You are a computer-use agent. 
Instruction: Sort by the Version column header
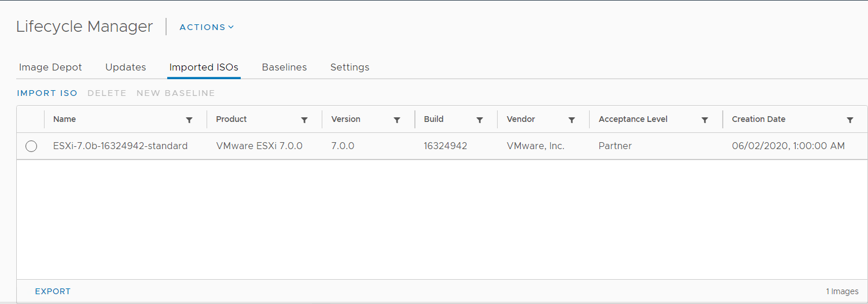point(345,119)
